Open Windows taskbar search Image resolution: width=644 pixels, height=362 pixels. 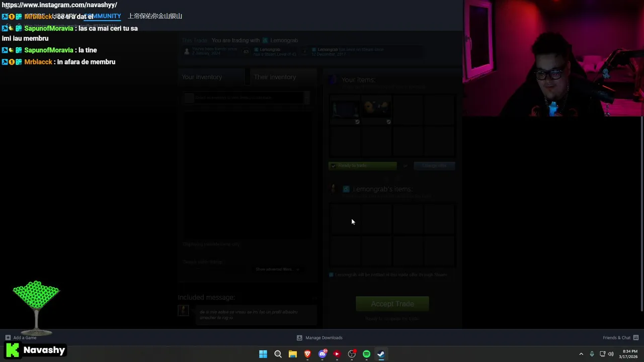tap(278, 354)
